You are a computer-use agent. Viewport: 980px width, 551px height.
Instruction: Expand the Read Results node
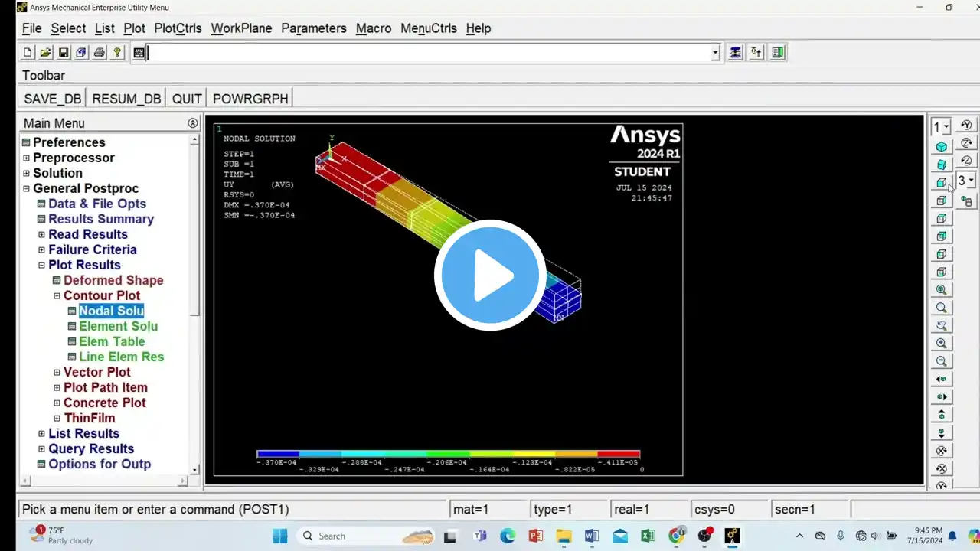41,235
